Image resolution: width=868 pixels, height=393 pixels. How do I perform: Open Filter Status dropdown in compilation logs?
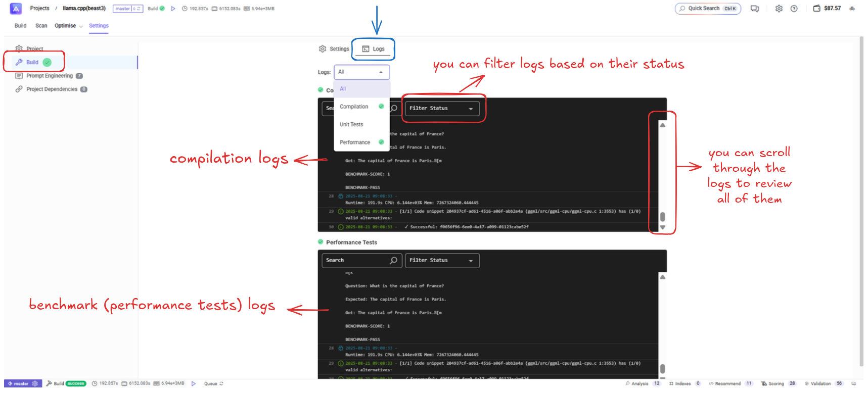click(441, 108)
